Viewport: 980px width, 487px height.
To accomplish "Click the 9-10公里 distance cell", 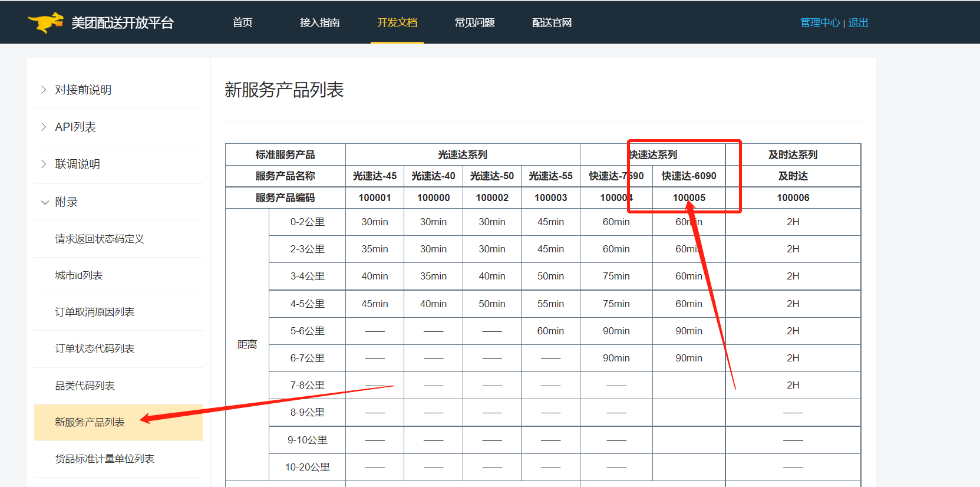I will 307,440.
